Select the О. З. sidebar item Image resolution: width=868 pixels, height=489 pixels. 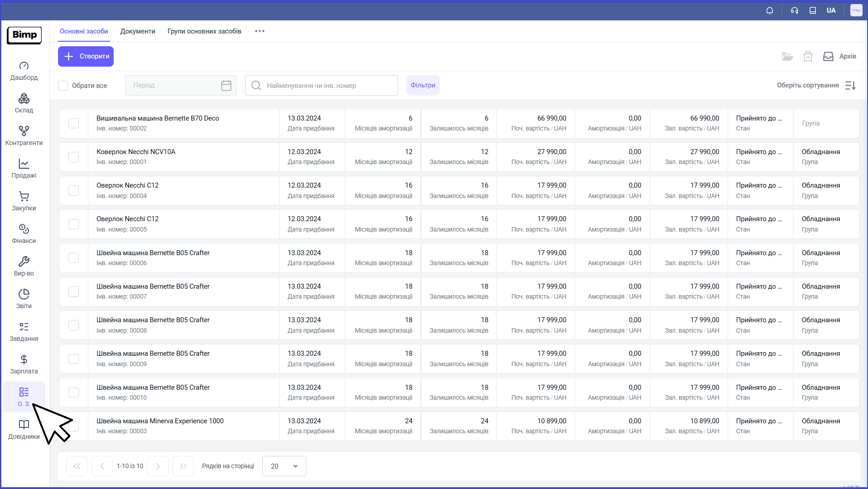point(24,397)
